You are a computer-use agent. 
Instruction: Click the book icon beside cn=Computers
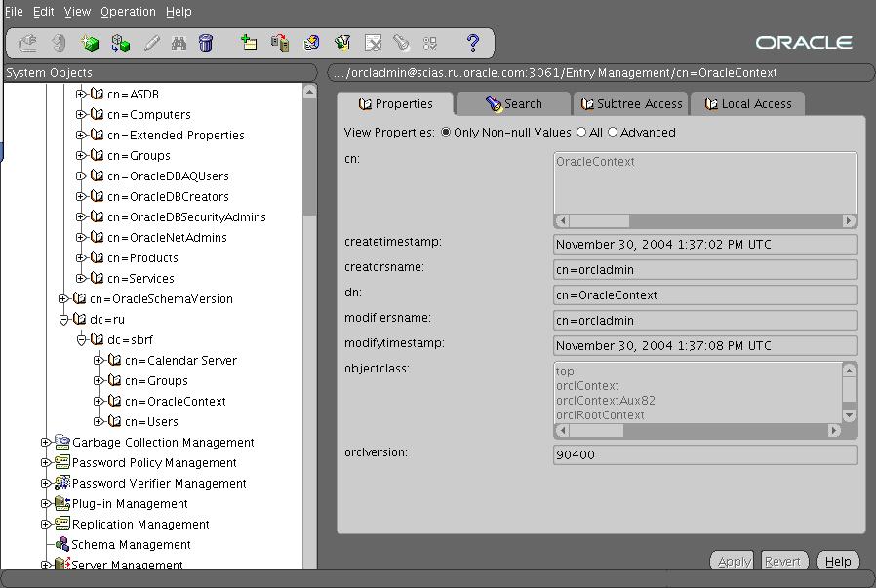[98, 114]
